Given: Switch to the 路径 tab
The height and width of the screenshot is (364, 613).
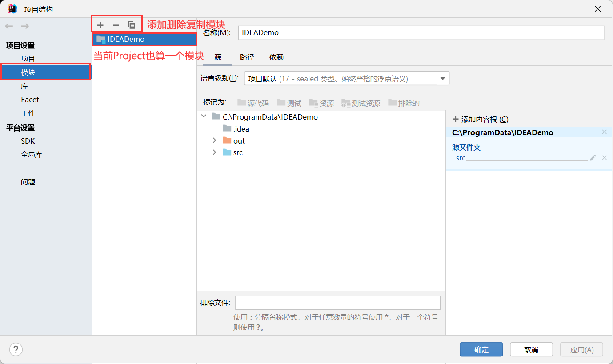Looking at the screenshot, I should click(x=247, y=57).
